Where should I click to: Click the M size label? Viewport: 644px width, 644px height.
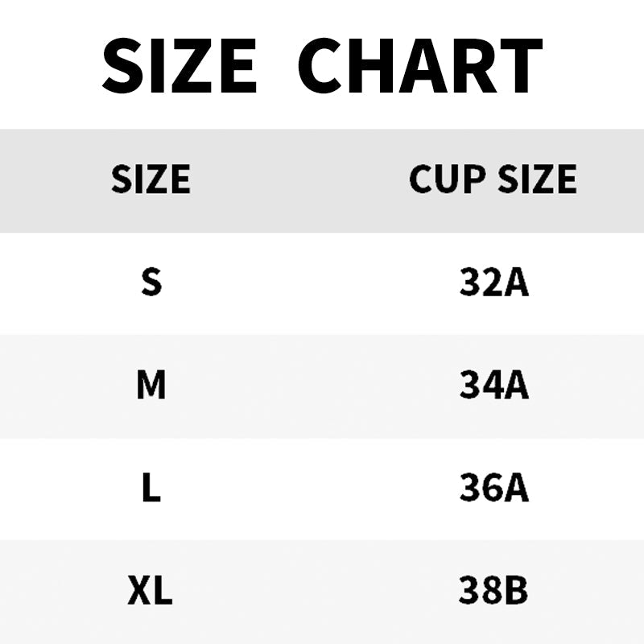151,386
